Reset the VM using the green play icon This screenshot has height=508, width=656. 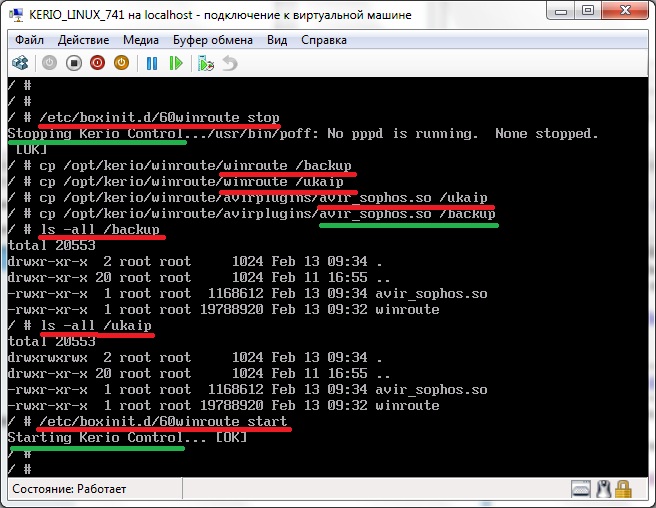pos(176,63)
